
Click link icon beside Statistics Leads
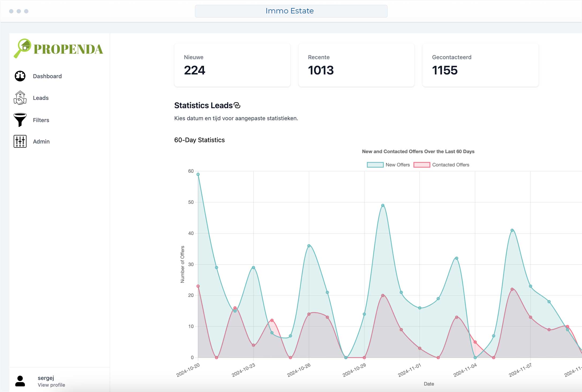[237, 105]
